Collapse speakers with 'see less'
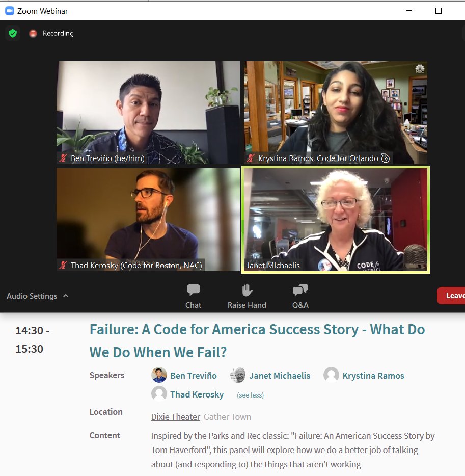Viewport: 465px width, 476px height. [250, 395]
